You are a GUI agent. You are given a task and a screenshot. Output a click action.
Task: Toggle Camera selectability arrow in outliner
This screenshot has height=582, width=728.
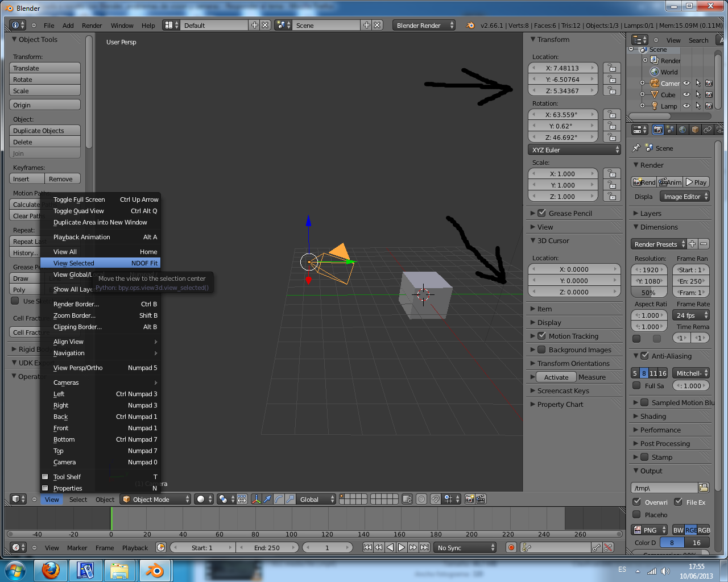coord(698,83)
